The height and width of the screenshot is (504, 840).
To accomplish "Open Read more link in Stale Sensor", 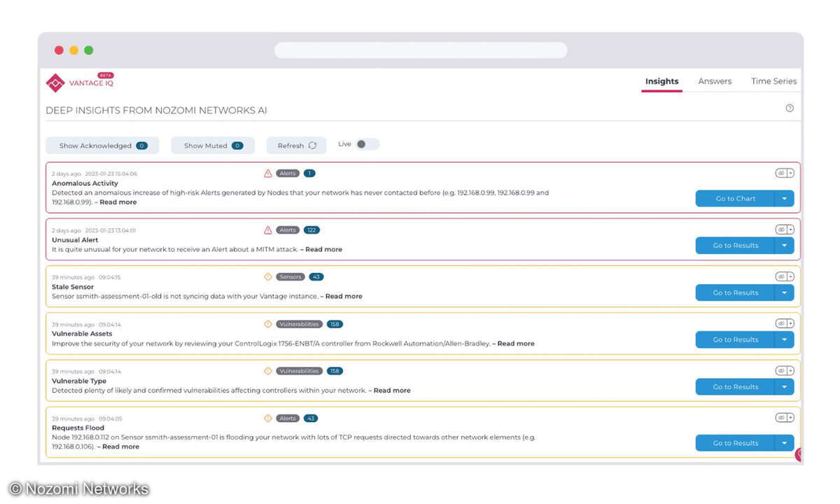I will click(344, 296).
